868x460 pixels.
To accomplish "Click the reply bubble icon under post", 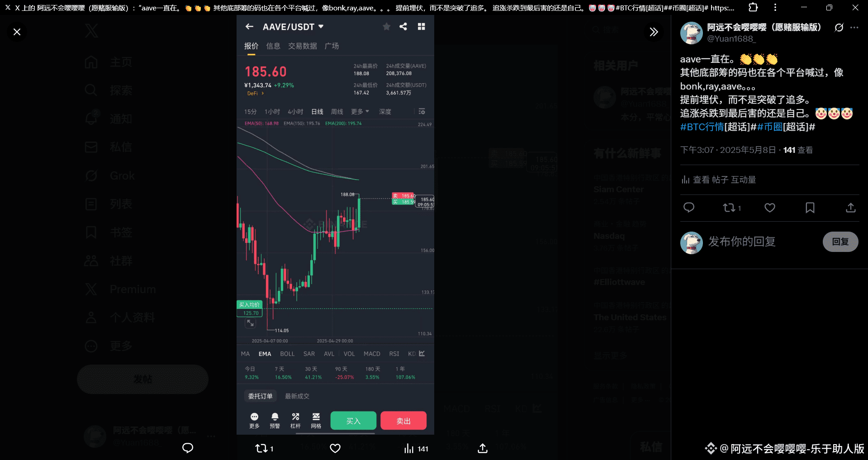I will 689,208.
